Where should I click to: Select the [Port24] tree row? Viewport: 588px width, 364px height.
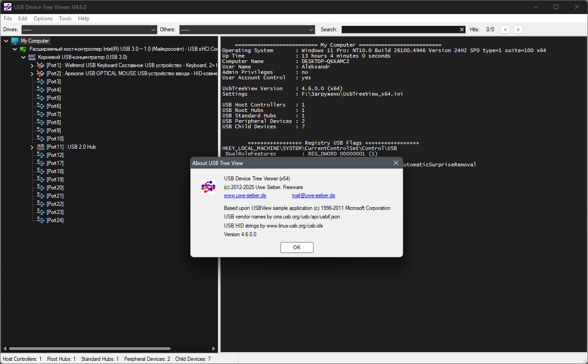55,220
